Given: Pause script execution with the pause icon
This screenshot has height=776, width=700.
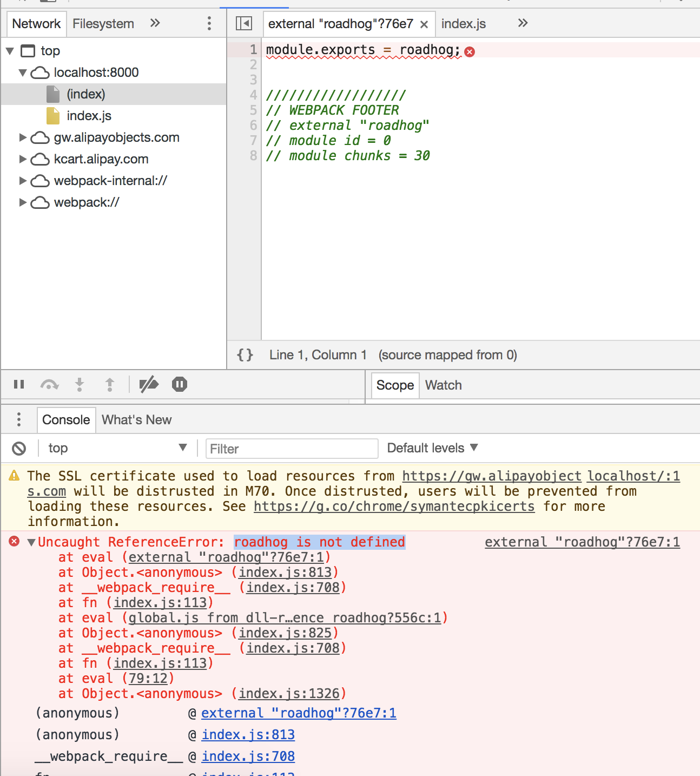Looking at the screenshot, I should click(19, 384).
